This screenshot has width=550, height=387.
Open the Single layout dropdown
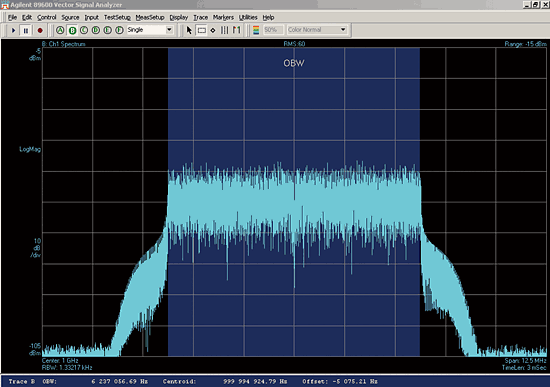point(169,30)
